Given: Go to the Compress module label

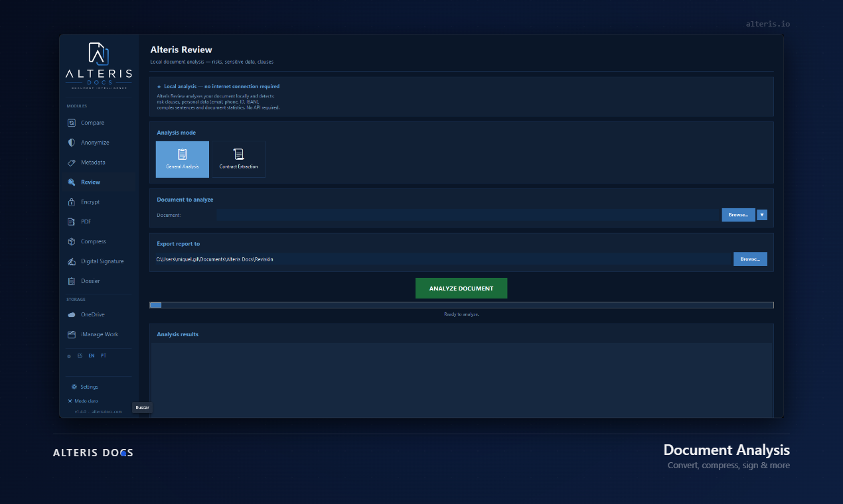Looking at the screenshot, I should pyautogui.click(x=94, y=242).
